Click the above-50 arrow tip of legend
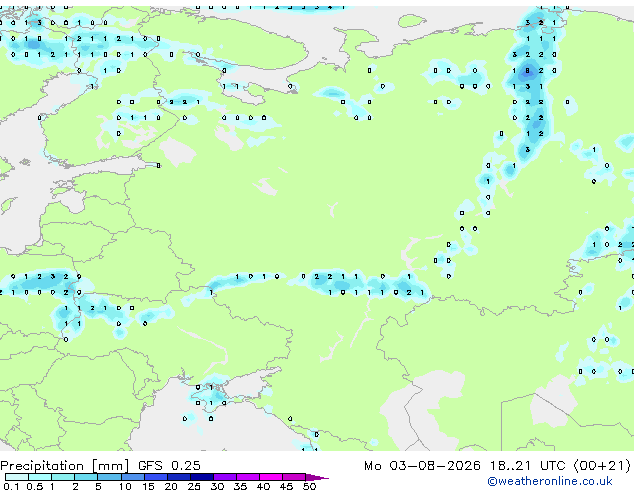The width and height of the screenshot is (634, 490). tap(317, 477)
